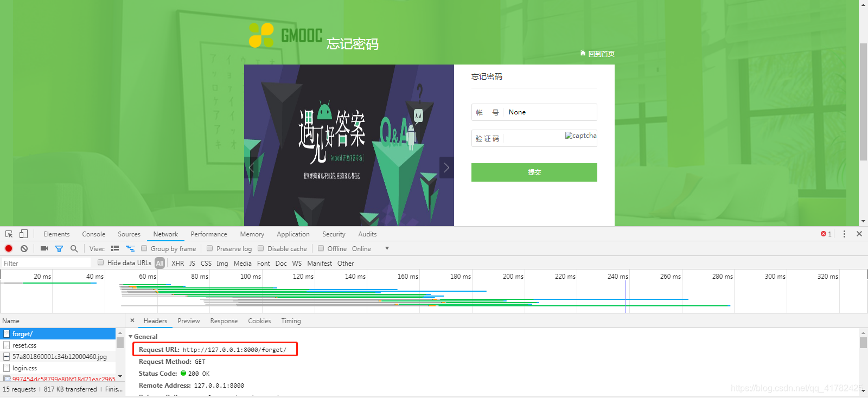Open the Performance tab
The width and height of the screenshot is (868, 398).
coord(209,234)
